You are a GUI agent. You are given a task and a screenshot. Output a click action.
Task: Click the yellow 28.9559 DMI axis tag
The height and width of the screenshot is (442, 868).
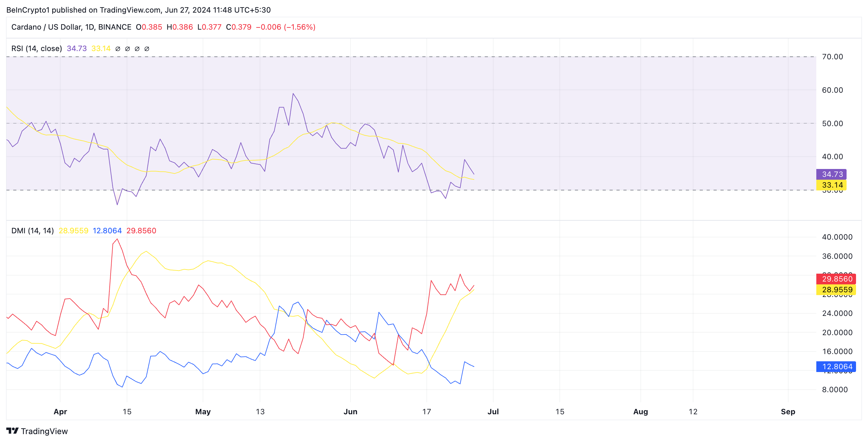[x=836, y=290]
